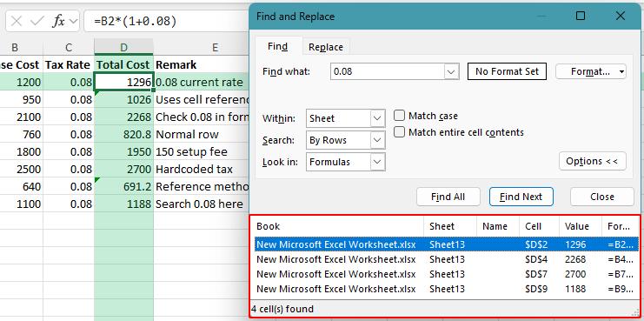Select the result row for cell $D$7
644x321 pixels.
447,274
